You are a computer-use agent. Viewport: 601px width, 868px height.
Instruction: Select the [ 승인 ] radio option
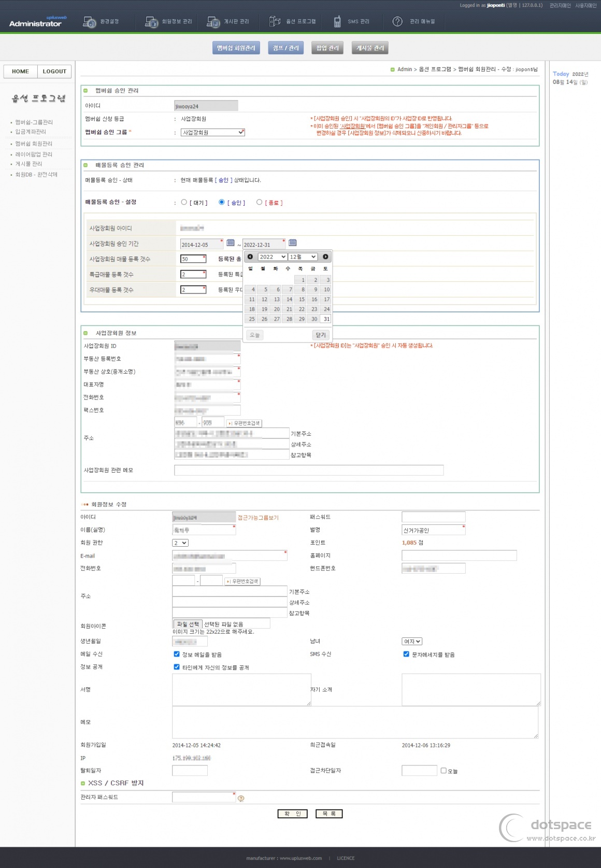(x=222, y=202)
